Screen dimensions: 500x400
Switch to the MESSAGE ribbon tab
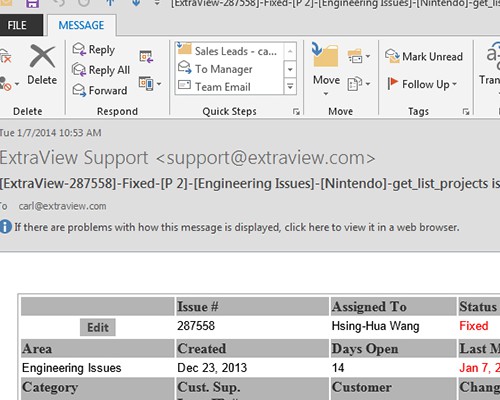[x=81, y=25]
